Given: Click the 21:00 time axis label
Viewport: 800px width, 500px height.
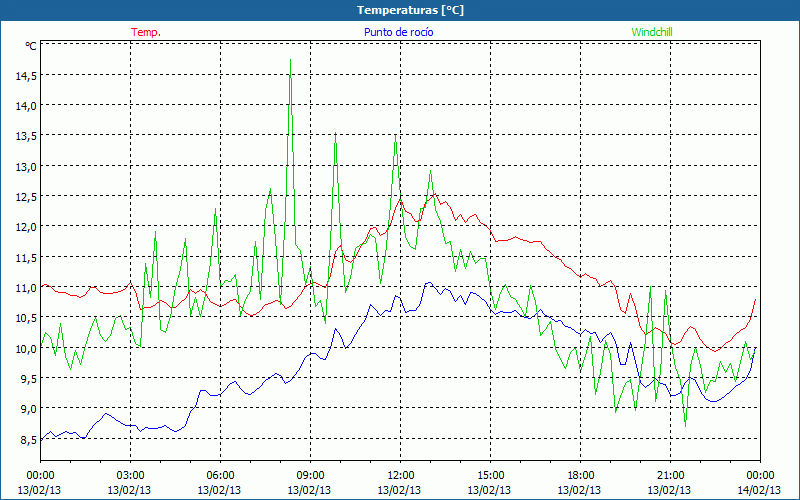Looking at the screenshot, I should click(670, 475).
